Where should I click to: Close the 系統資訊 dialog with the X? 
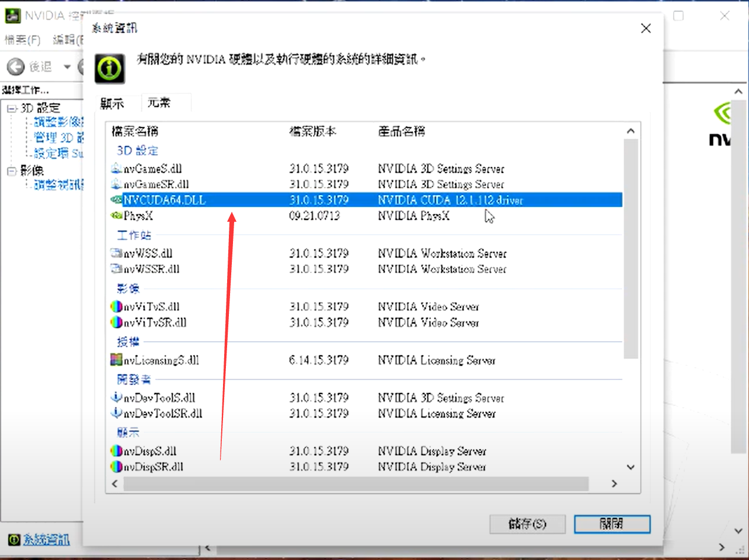pyautogui.click(x=645, y=28)
